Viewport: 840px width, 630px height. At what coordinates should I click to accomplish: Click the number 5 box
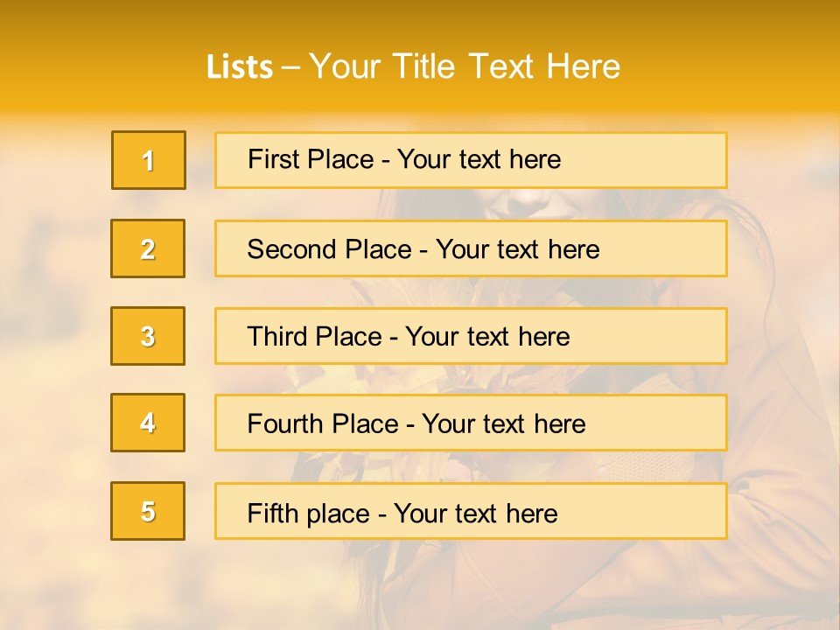pyautogui.click(x=148, y=511)
